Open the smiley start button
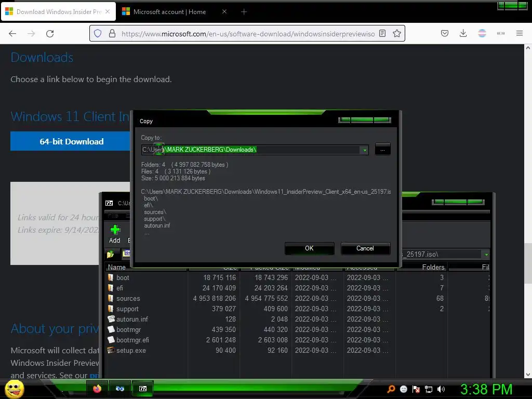The height and width of the screenshot is (399, 532). tap(14, 389)
